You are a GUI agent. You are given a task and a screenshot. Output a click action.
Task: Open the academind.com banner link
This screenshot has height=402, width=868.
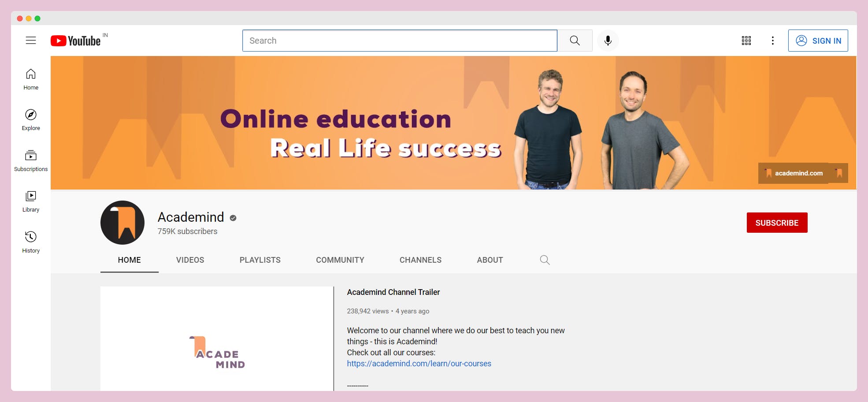pos(793,173)
